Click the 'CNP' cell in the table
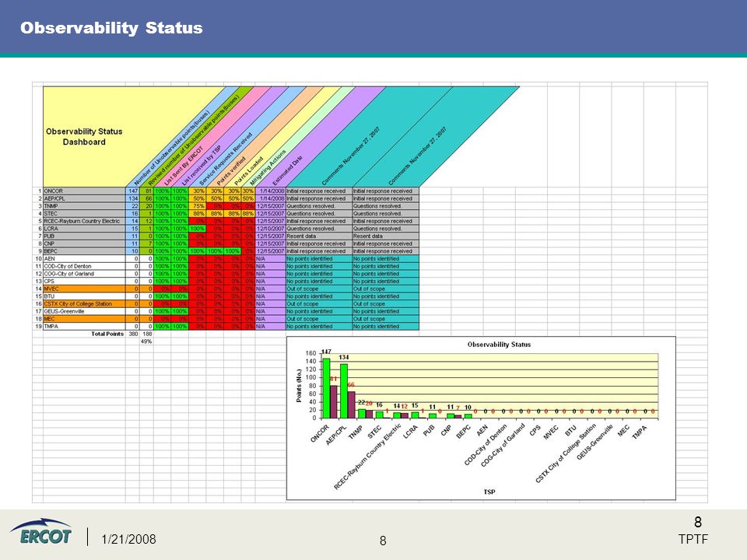Image resolution: width=747 pixels, height=560 pixels. 84,243
